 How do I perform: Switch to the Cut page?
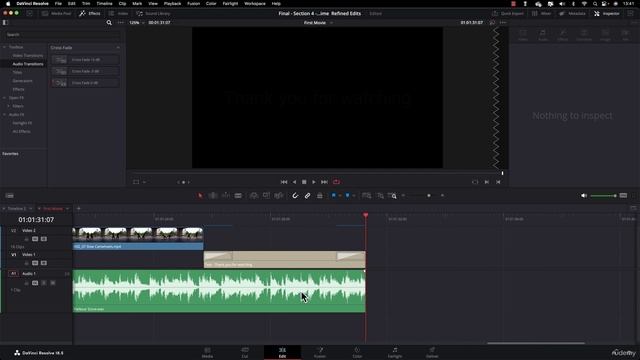(244, 352)
